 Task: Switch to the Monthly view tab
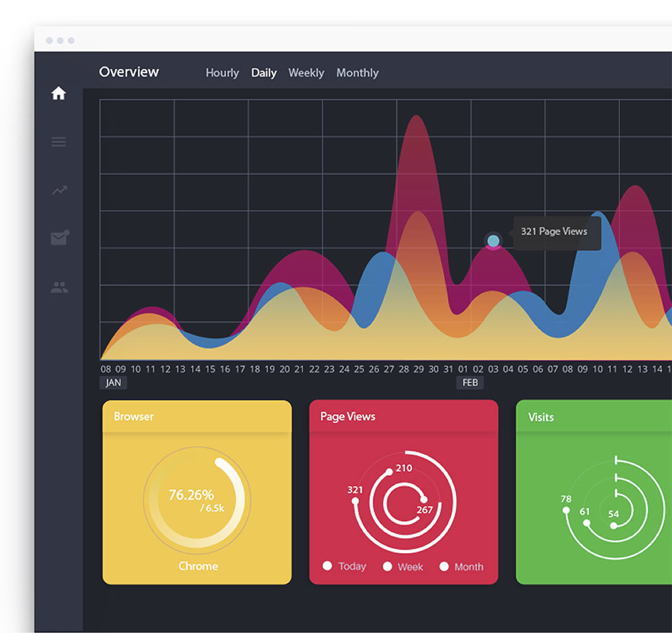pyautogui.click(x=358, y=73)
